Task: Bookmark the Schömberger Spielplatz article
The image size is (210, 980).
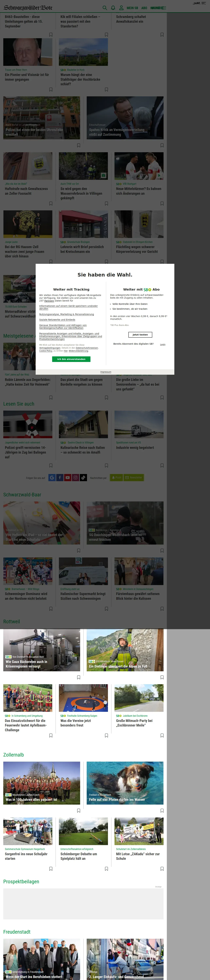Action: pyautogui.click(x=106, y=869)
